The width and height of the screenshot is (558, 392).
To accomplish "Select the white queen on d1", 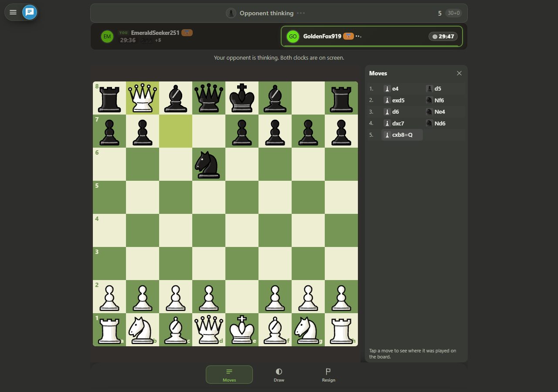I will click(x=209, y=330).
